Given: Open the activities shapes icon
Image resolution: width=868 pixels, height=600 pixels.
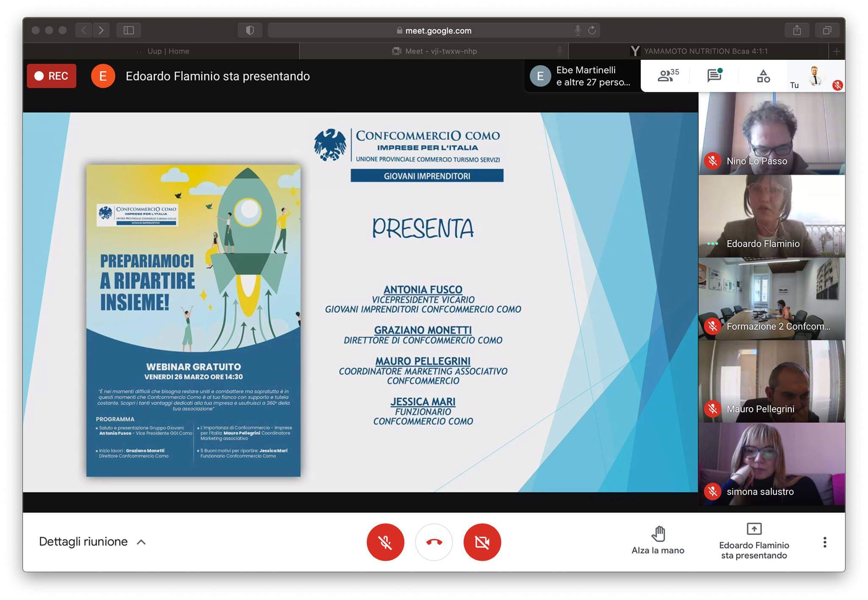Looking at the screenshot, I should pyautogui.click(x=763, y=76).
